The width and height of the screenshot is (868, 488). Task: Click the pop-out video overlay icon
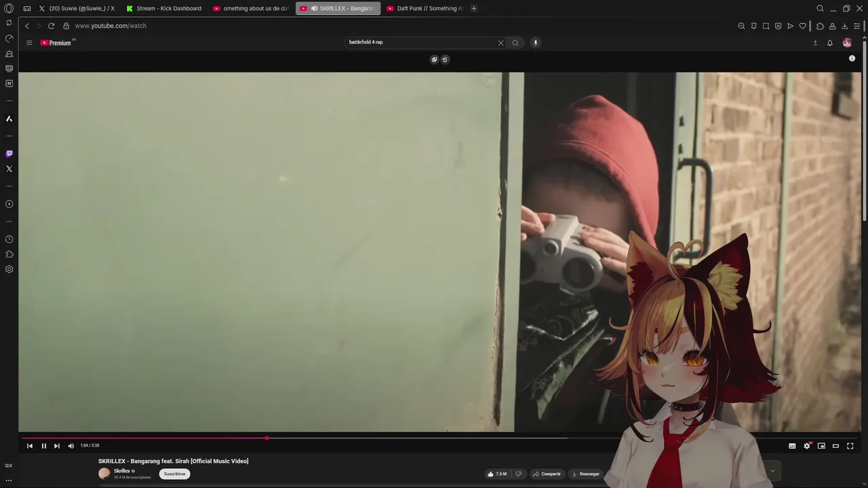tap(435, 60)
